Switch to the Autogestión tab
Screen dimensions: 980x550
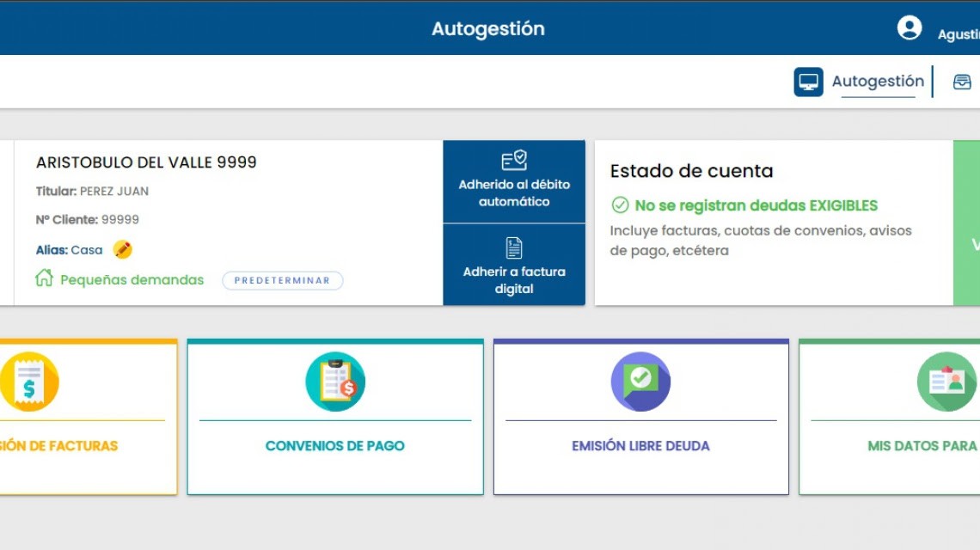(878, 81)
